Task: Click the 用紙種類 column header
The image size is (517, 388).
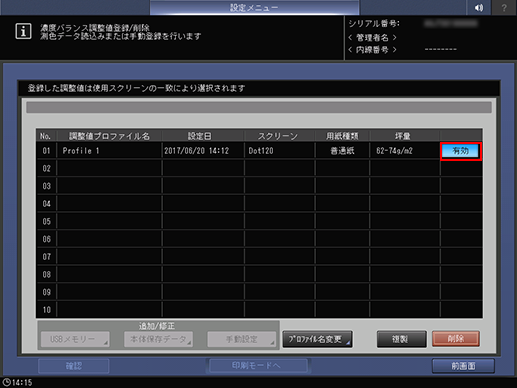Action: coord(342,136)
